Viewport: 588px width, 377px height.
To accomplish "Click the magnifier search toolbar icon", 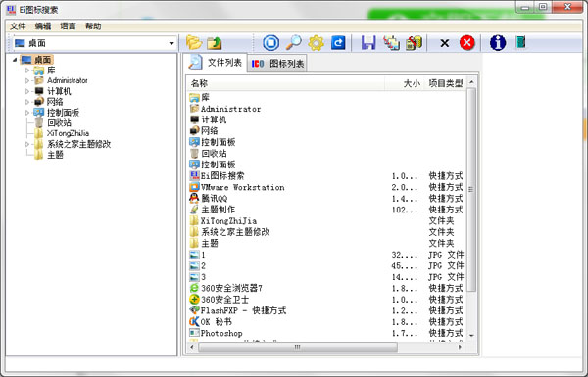I will [294, 43].
